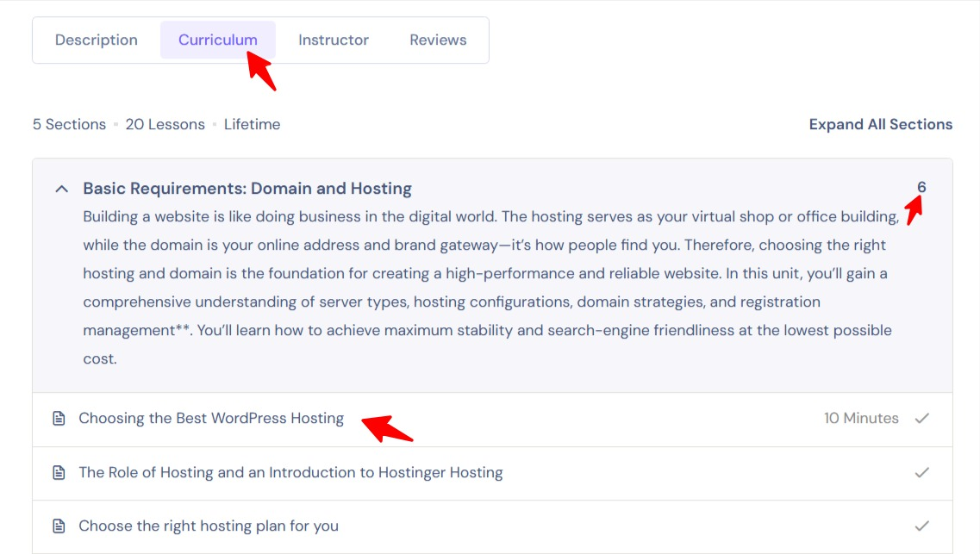Click the completion checkmark for Choosing the Best WordPress Hosting
This screenshot has height=554, width=980.
[x=922, y=419]
